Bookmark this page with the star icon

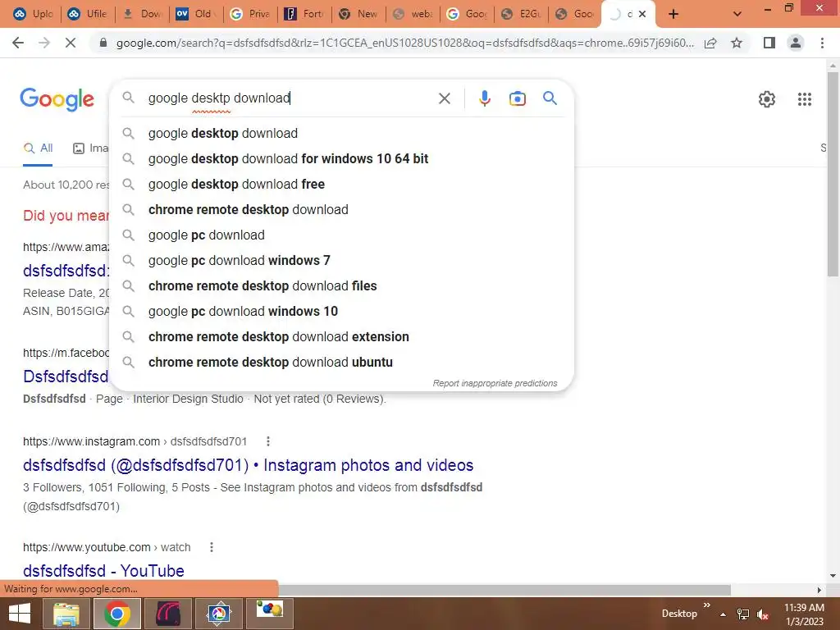click(x=737, y=43)
